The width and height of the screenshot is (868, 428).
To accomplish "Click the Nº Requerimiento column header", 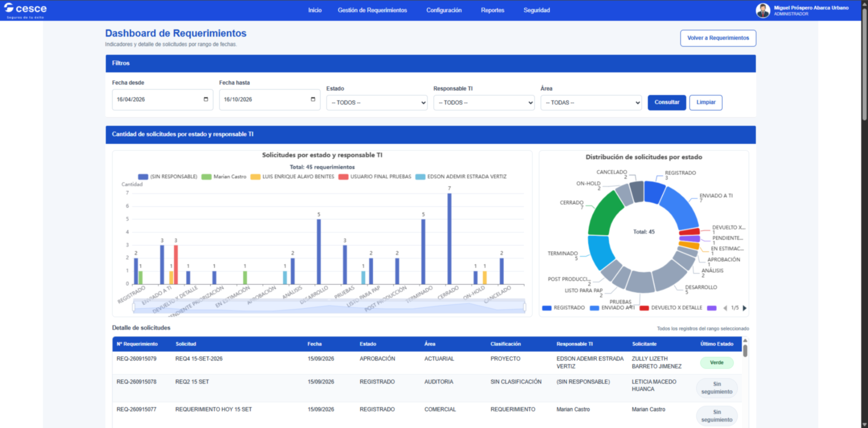I will tap(137, 344).
